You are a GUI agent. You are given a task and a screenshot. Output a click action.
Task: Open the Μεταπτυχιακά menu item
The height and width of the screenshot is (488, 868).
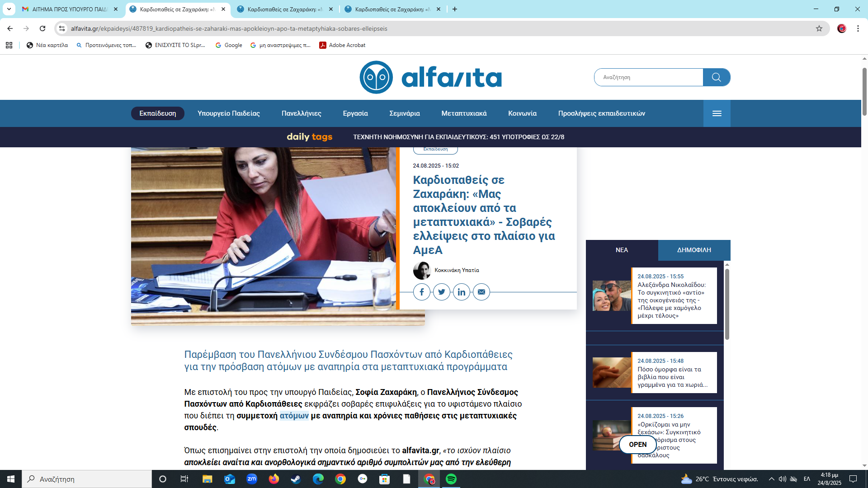point(464,113)
